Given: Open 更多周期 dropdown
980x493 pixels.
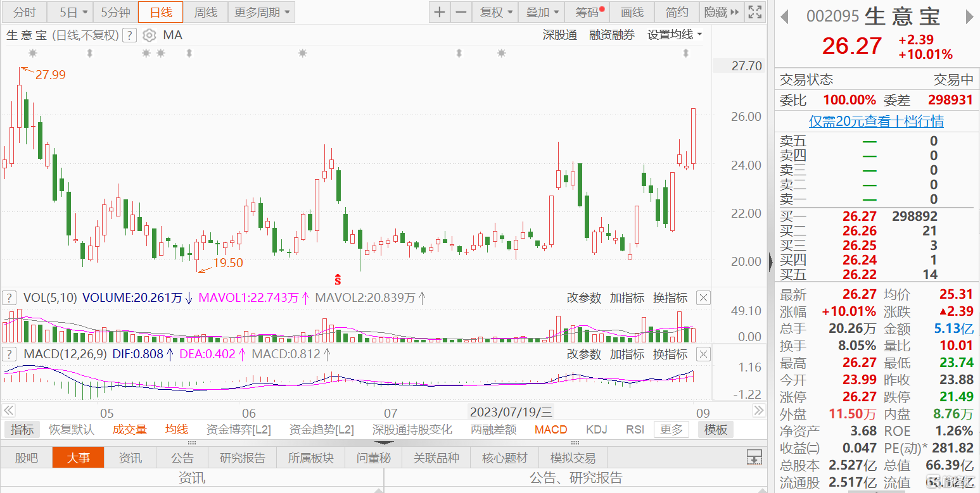Looking at the screenshot, I should click(x=262, y=12).
